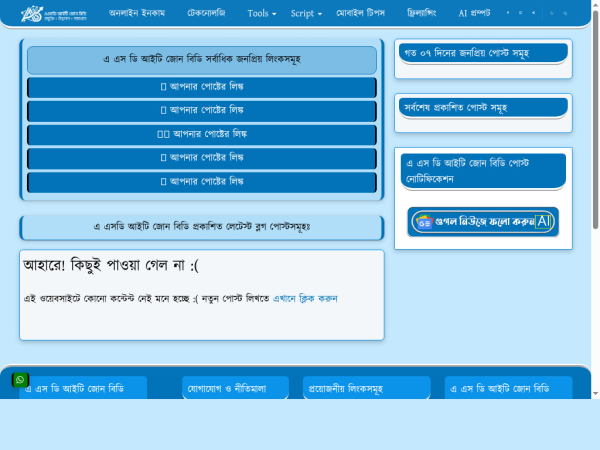The image size is (600, 450).
Task: Expand the Script dropdown menu
Action: tap(306, 13)
